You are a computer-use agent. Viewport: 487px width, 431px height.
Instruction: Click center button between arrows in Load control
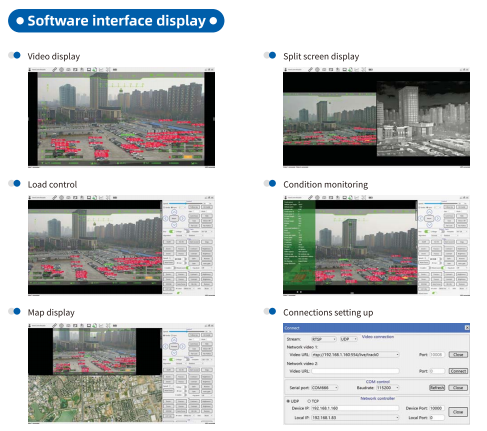coord(174,219)
